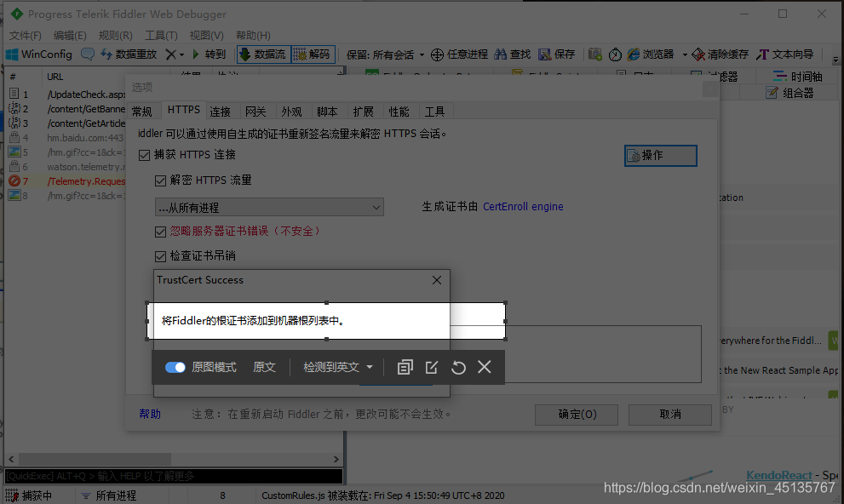Click the comment speech bubble icon
The image size is (844, 504).
click(x=87, y=54)
